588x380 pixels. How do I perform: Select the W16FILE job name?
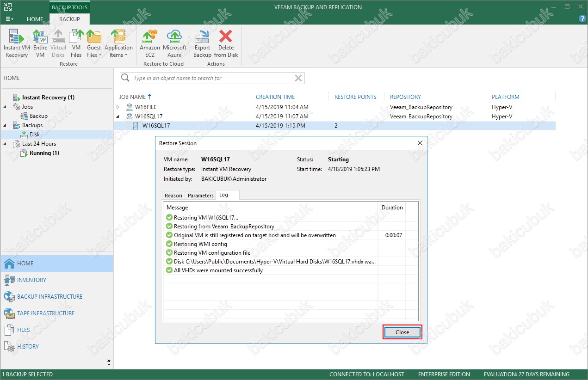point(146,107)
